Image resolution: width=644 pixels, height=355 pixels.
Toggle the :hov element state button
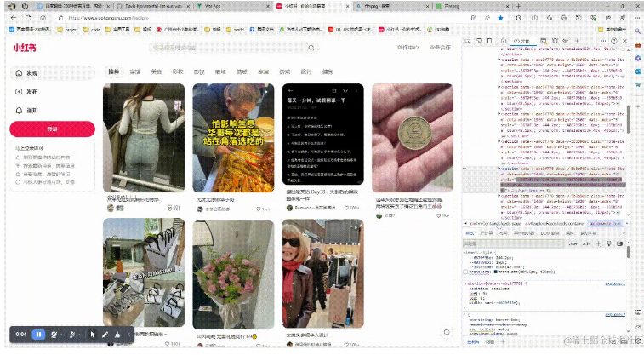pos(573,243)
